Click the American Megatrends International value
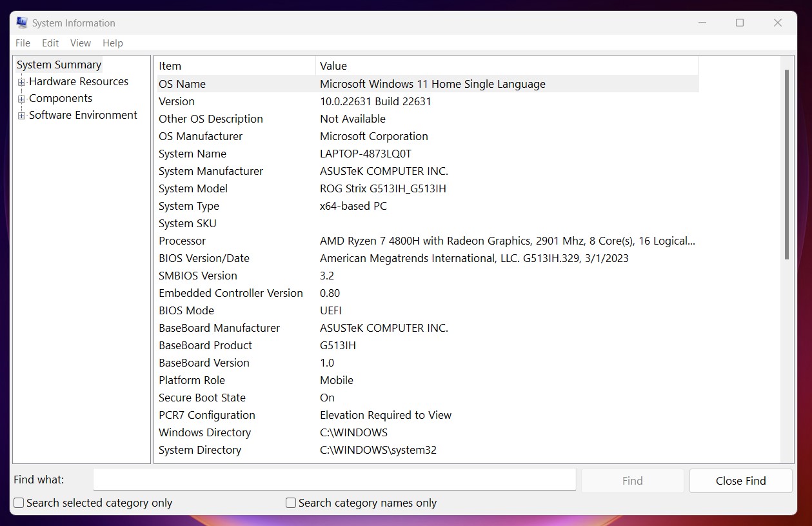Image resolution: width=812 pixels, height=526 pixels. click(x=474, y=258)
